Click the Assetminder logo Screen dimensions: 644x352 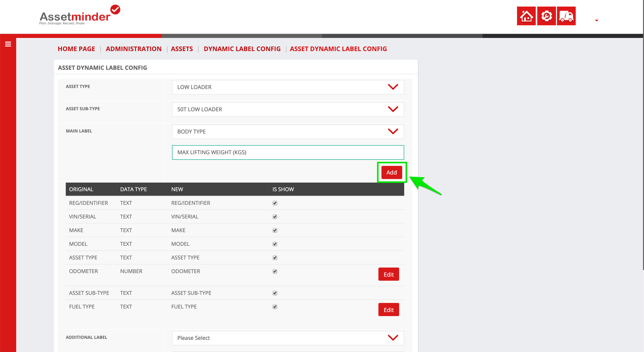80,15
